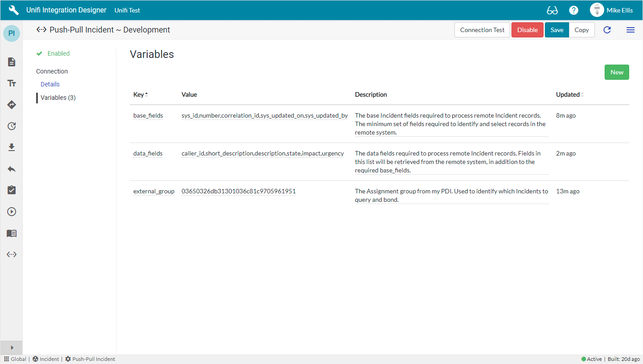Click the reply/response sidebar icon
643x364 pixels.
pyautogui.click(x=11, y=169)
